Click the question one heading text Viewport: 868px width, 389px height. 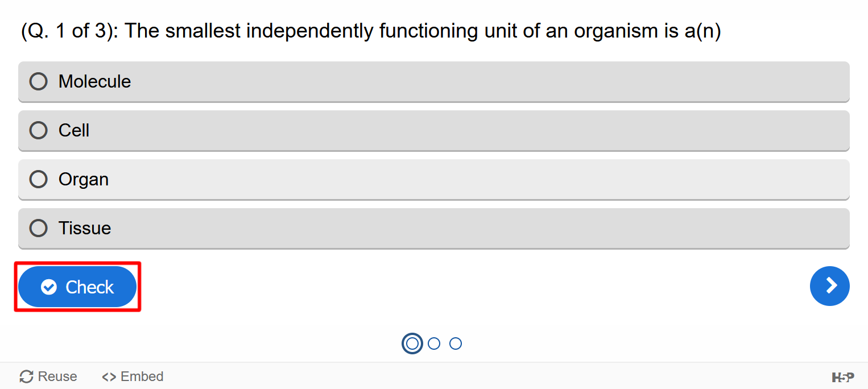click(x=371, y=31)
